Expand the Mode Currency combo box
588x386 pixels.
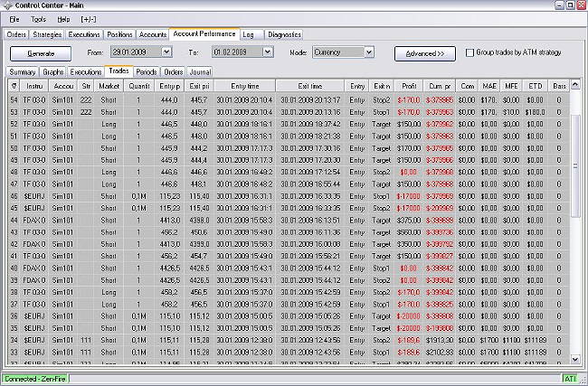click(369, 52)
